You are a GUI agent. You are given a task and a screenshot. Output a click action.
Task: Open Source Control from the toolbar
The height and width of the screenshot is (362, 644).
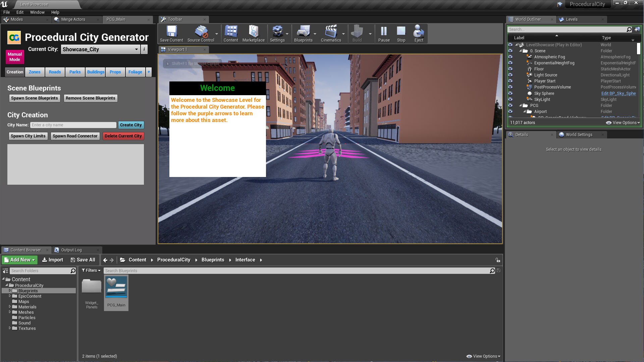201,34
